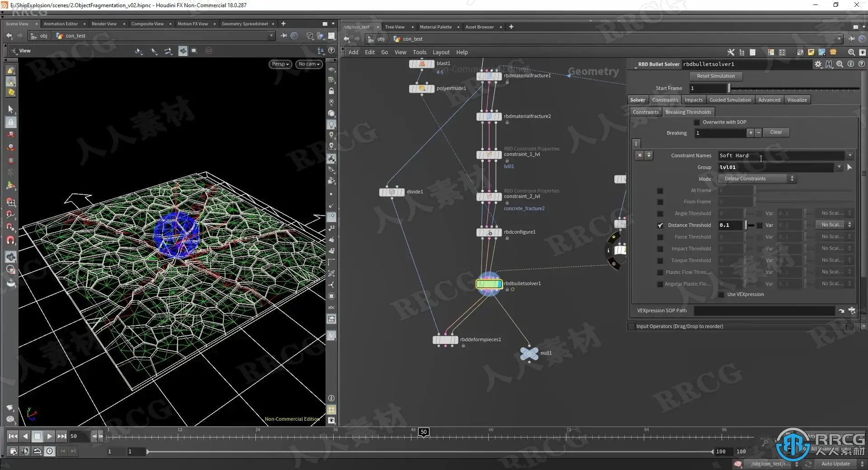Jump to the last frame
868x470 pixels.
coord(61,436)
